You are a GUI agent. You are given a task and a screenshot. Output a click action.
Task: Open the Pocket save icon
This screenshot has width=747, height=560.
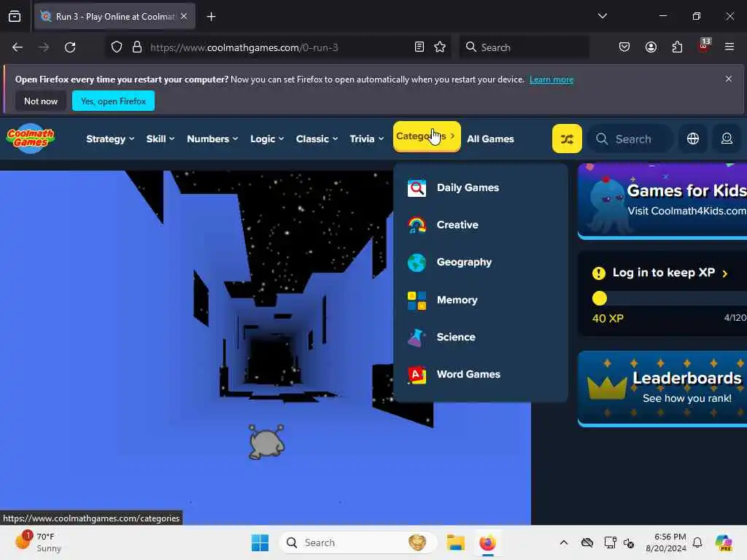tap(624, 47)
